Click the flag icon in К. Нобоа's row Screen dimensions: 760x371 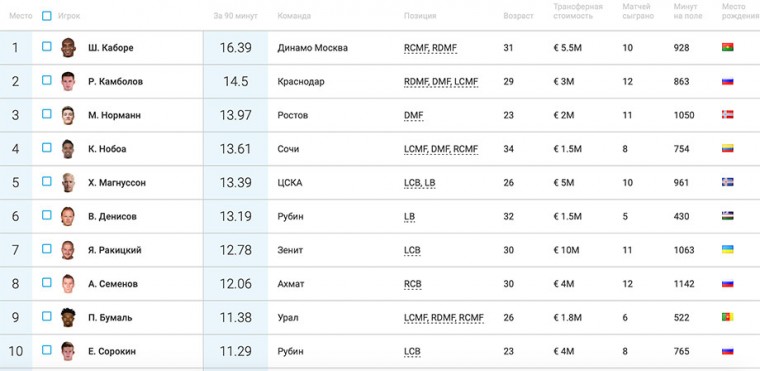728,148
